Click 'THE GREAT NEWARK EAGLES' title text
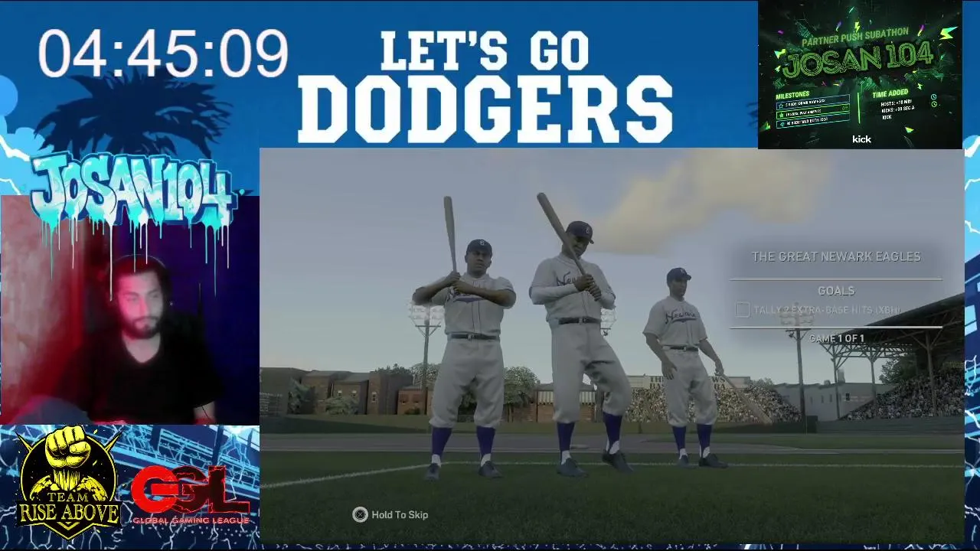Screen dimensions: 980x551 [836, 256]
